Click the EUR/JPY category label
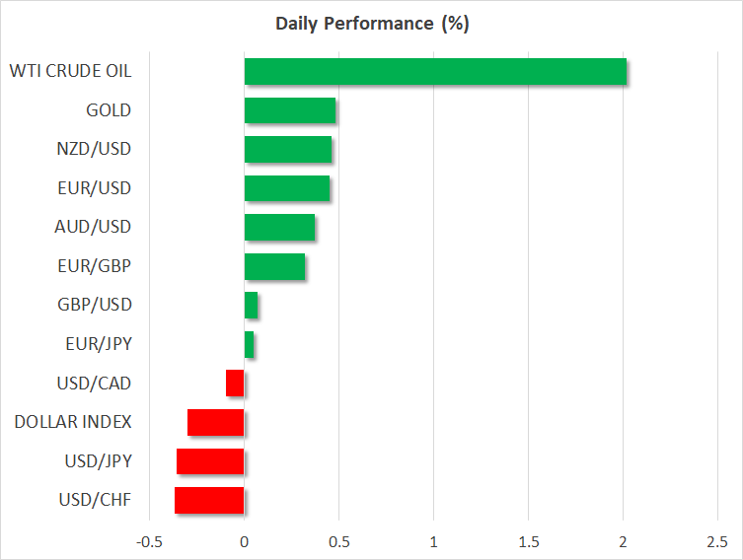The image size is (743, 560). click(94, 344)
